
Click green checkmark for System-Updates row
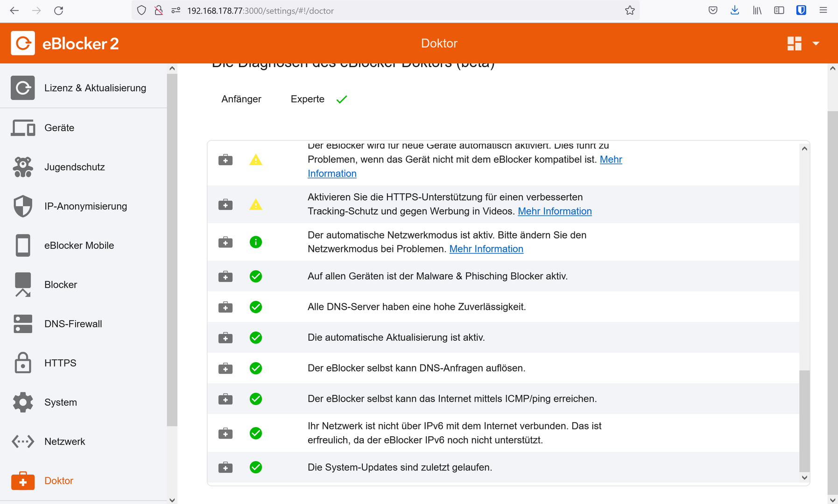point(256,467)
